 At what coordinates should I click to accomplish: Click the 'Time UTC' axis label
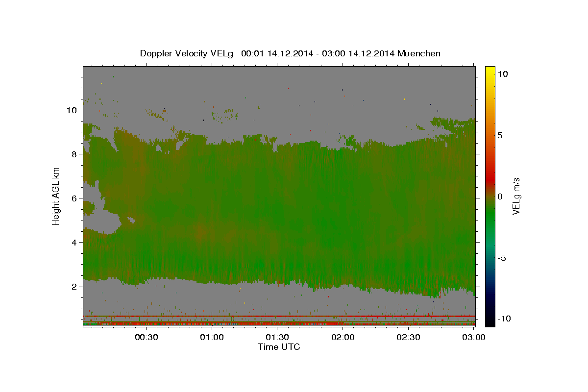pos(279,347)
